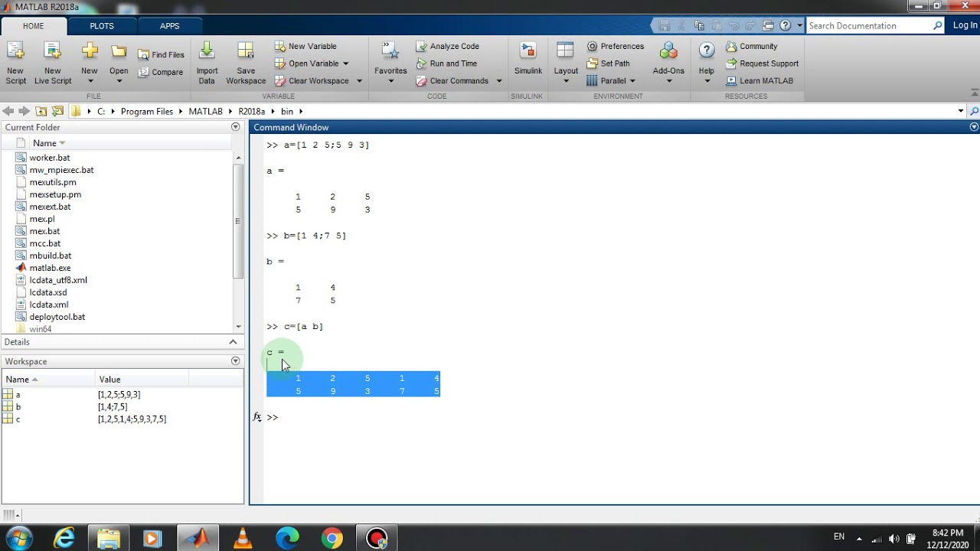
Task: Open the Current Folder panel actions menu
Action: (236, 127)
